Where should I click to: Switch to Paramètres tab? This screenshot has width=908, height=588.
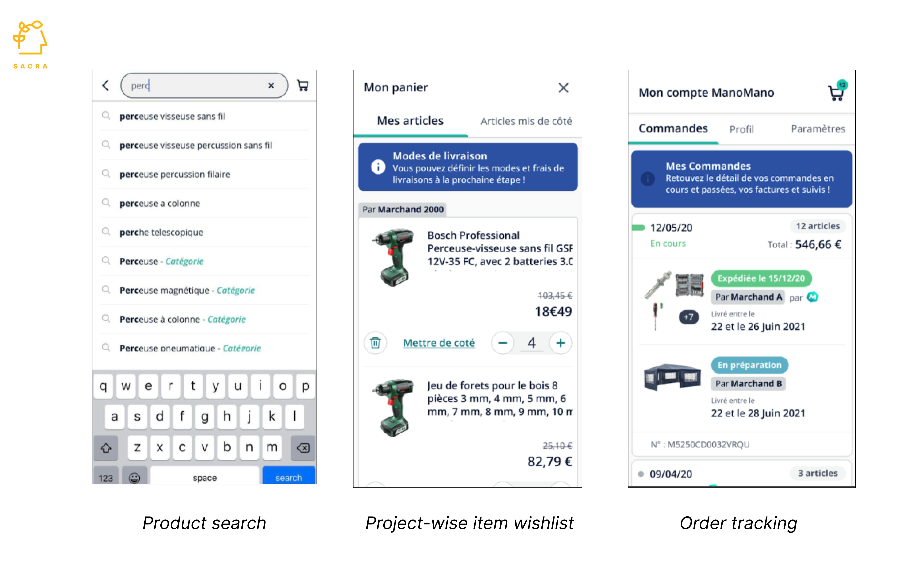pyautogui.click(x=818, y=129)
